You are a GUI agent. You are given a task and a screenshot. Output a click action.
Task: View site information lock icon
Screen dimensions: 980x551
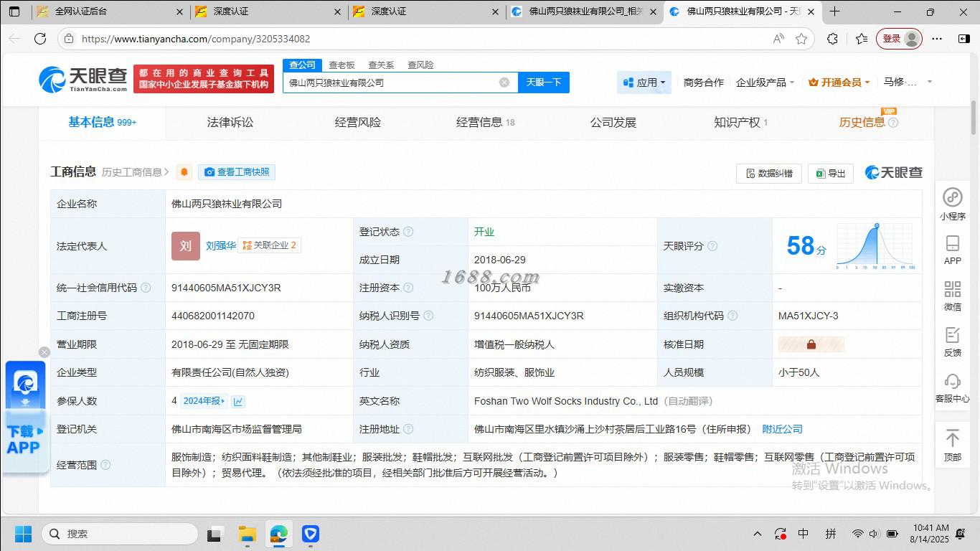tap(68, 39)
